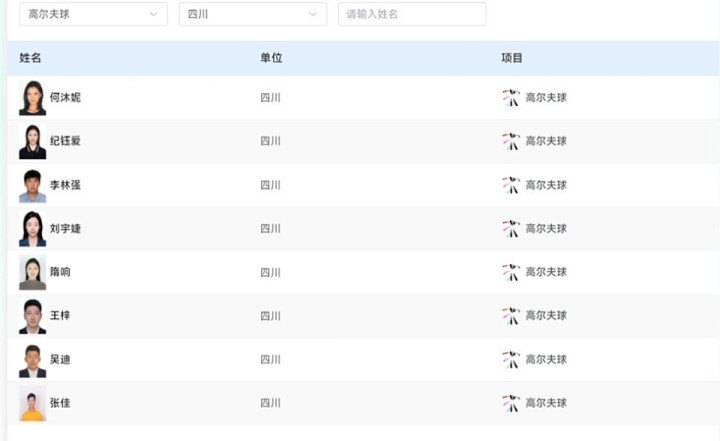
Task: Click golf icon in 张佳's row
Action: pyautogui.click(x=511, y=403)
